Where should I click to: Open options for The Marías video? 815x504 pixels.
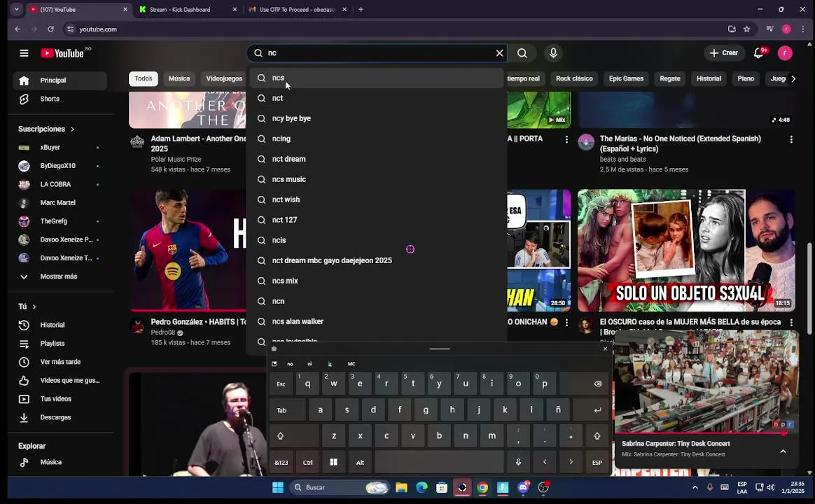point(791,139)
